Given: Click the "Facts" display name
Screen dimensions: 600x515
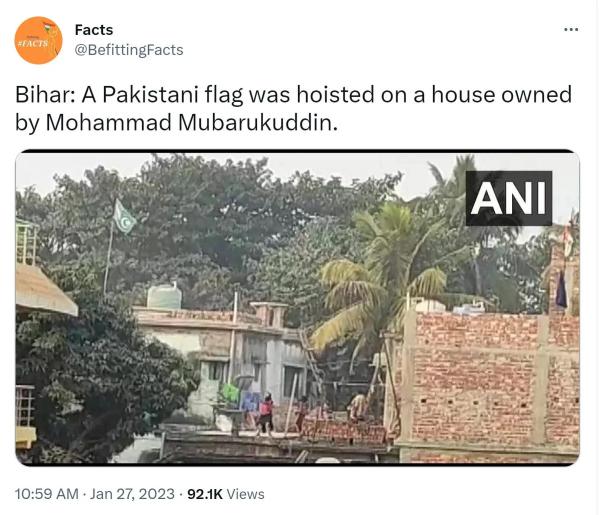Looking at the screenshot, I should click(x=94, y=30).
